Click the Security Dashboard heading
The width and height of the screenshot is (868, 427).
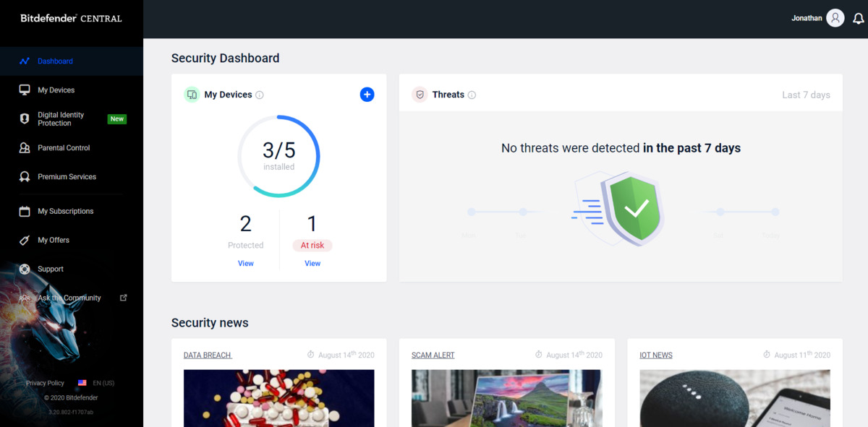coord(225,59)
